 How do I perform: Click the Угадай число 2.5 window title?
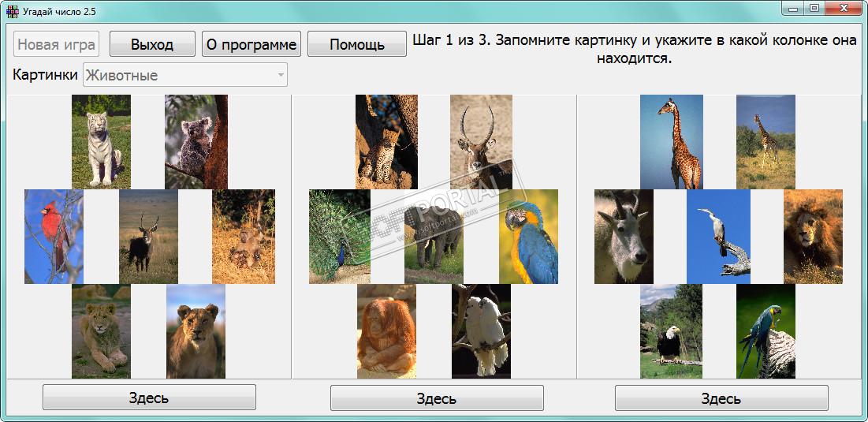(59, 11)
